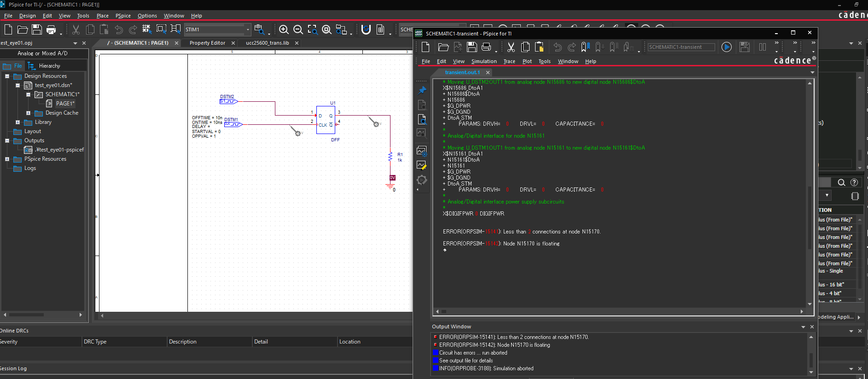868x379 pixels.
Task: Zoom out on schematic icon
Action: 298,29
